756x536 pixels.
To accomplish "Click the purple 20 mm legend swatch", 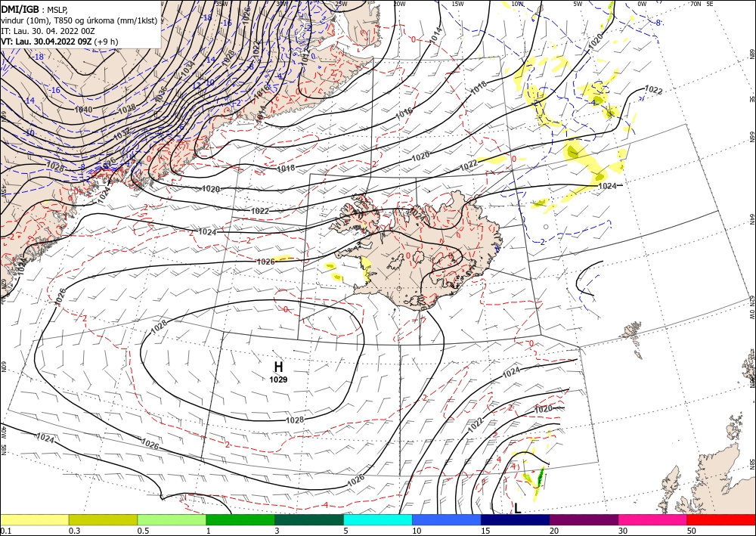I will 584,519.
